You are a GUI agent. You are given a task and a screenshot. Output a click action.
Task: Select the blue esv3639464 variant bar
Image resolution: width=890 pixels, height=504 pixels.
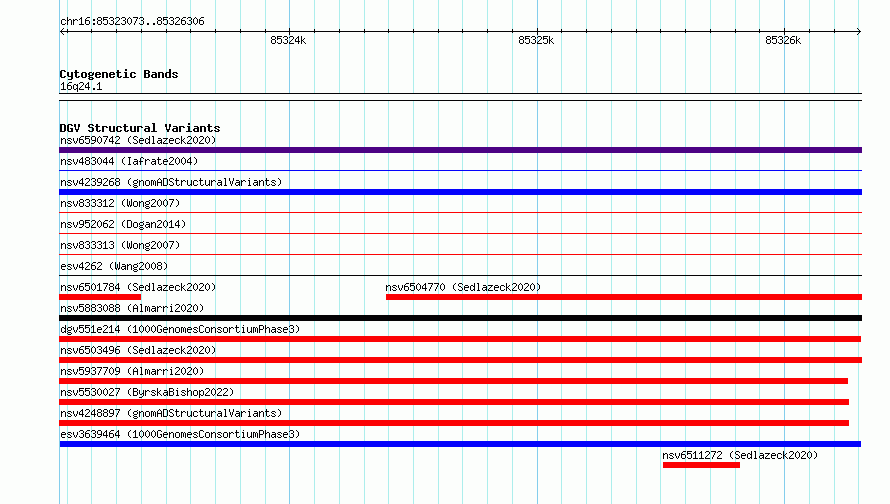460,444
